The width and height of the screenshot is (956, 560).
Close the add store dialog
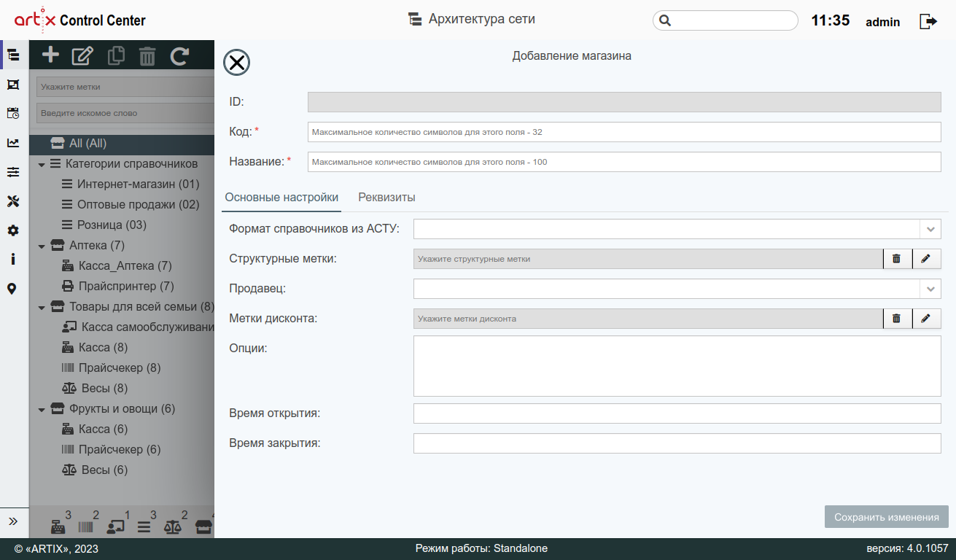[236, 63]
